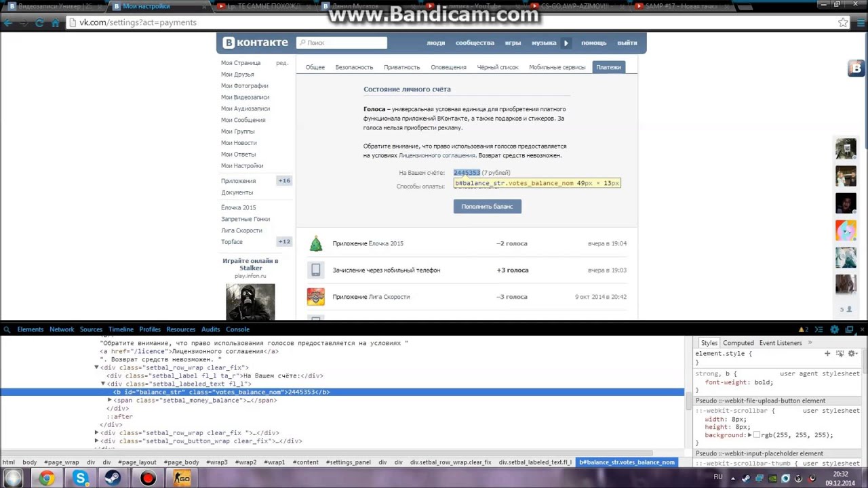Click the rgb(255, 255, 255) color swatch

pos(757,435)
